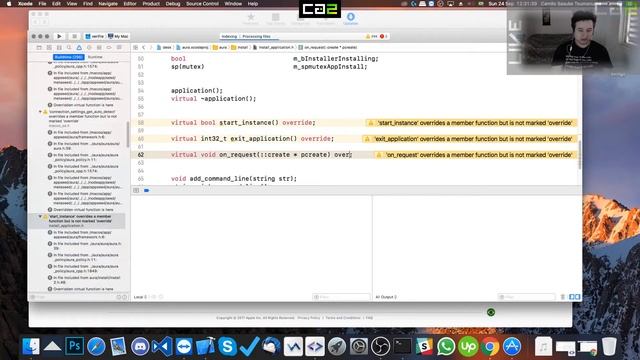Open OBS from the Dock
The height and width of the screenshot is (360, 640).
[x=380, y=346]
